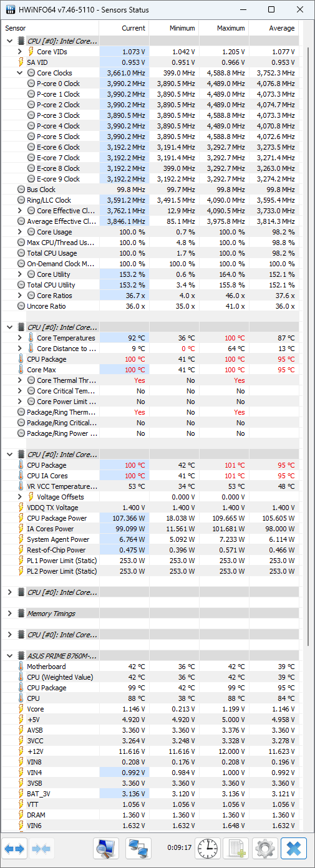The height and width of the screenshot is (868, 315).
Task: Click the thermometer icon beside Core Max
Action: [x=22, y=370]
